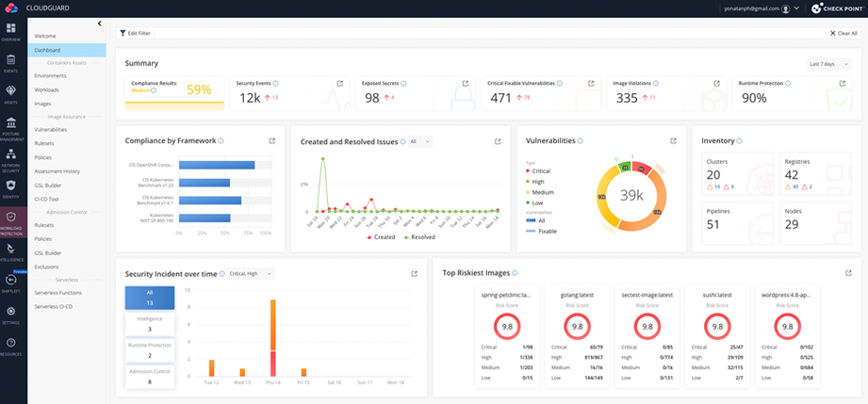
Task: Open the Pipelines inventory card
Action: pyautogui.click(x=738, y=223)
